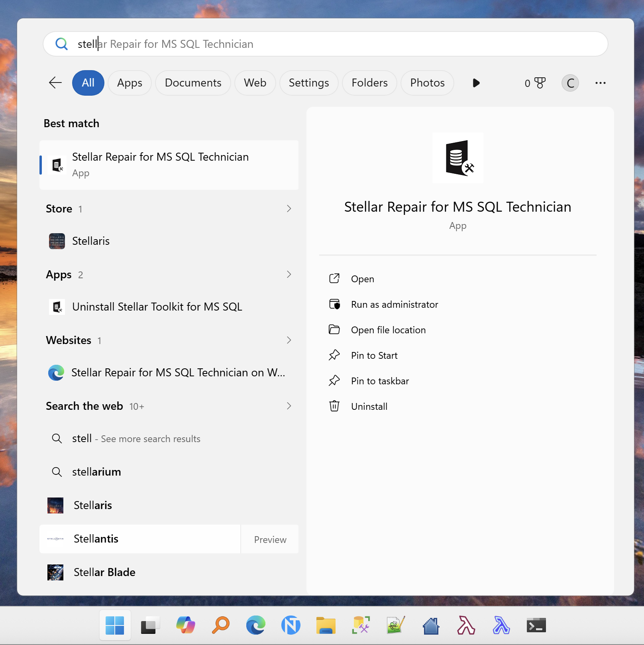The width and height of the screenshot is (644, 645).
Task: Click the Pin to Start pin icon
Action: click(334, 355)
